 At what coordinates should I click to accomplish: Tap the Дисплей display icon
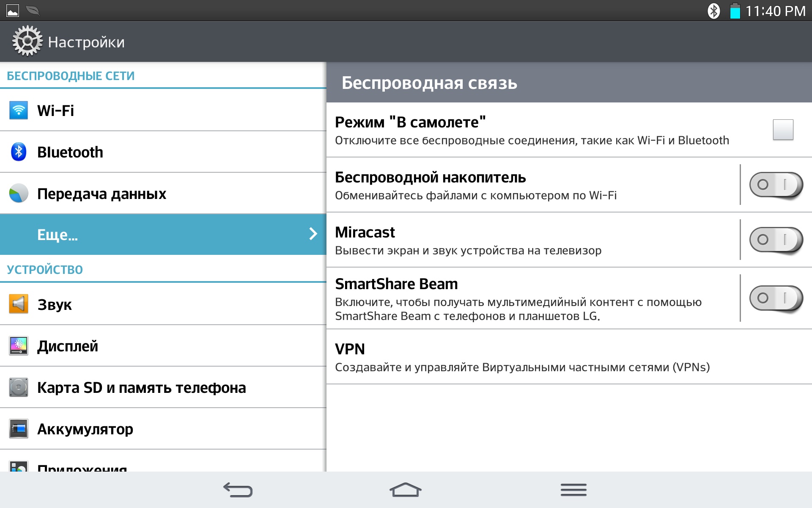[19, 346]
